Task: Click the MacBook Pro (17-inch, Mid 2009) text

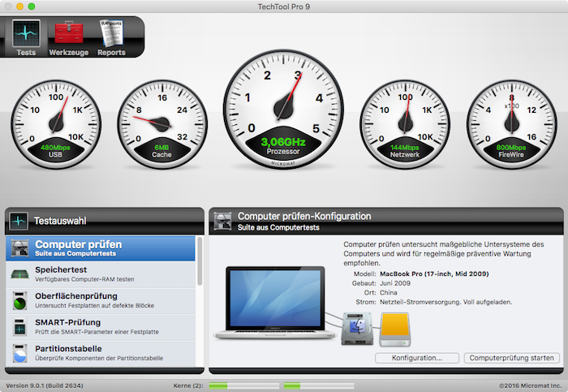Action: tap(434, 274)
